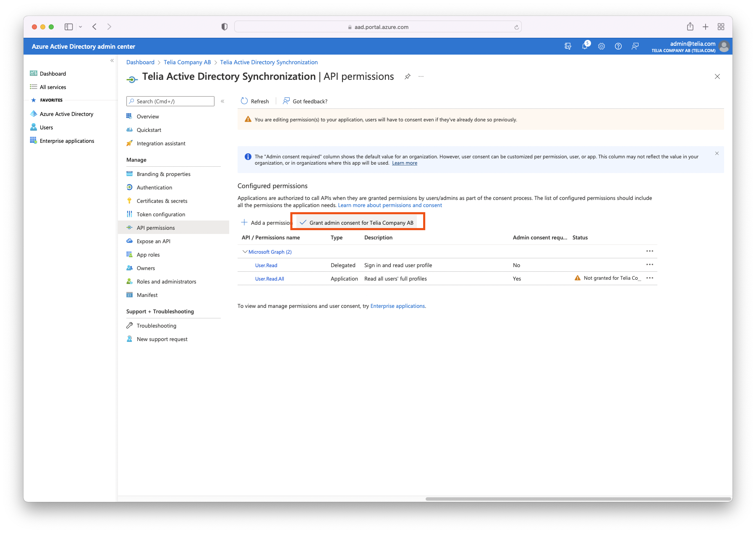Click Not granted for Telia Co status
This screenshot has height=533, width=756.
pos(608,278)
